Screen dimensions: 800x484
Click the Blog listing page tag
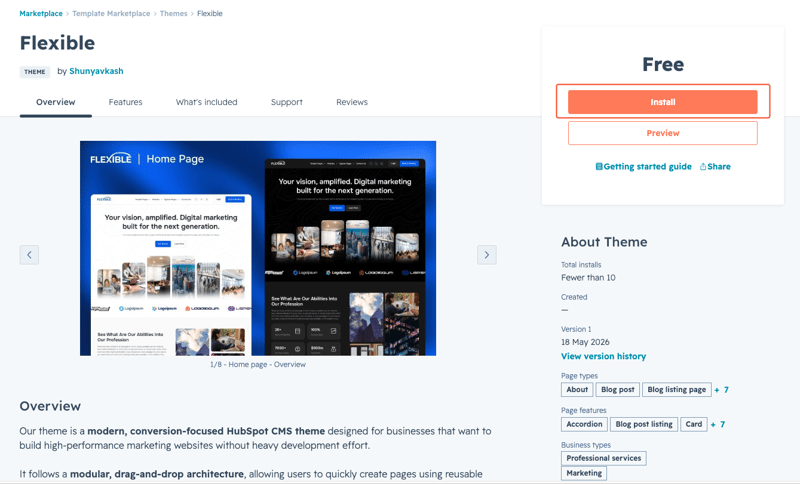click(677, 390)
